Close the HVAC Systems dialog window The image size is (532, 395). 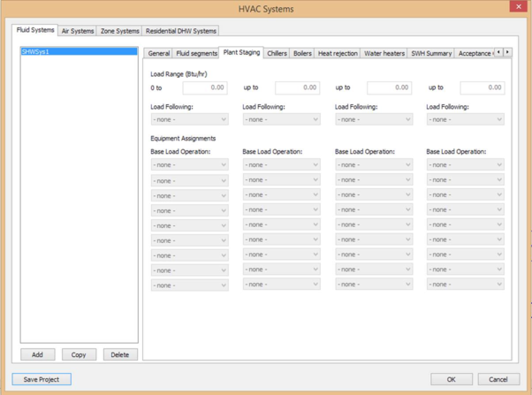point(518,7)
